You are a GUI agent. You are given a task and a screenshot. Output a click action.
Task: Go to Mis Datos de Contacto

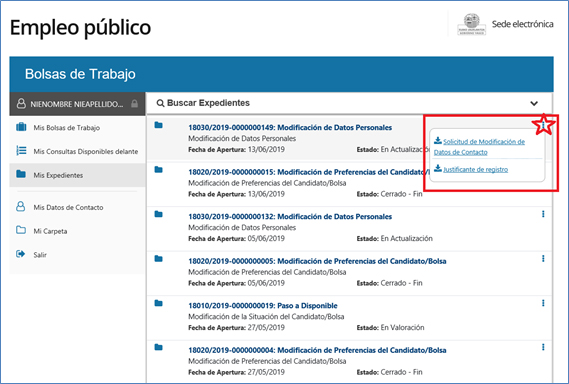[77, 207]
